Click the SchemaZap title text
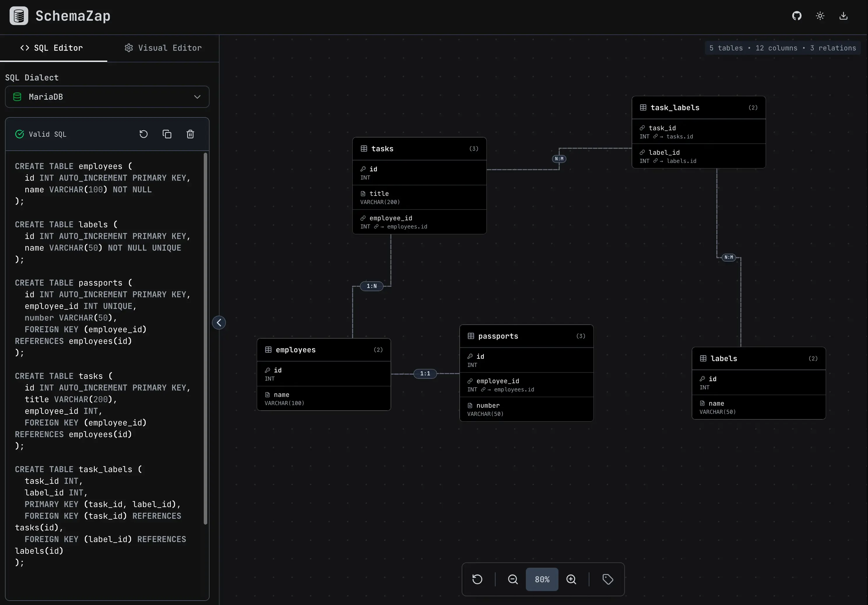 coord(73,16)
